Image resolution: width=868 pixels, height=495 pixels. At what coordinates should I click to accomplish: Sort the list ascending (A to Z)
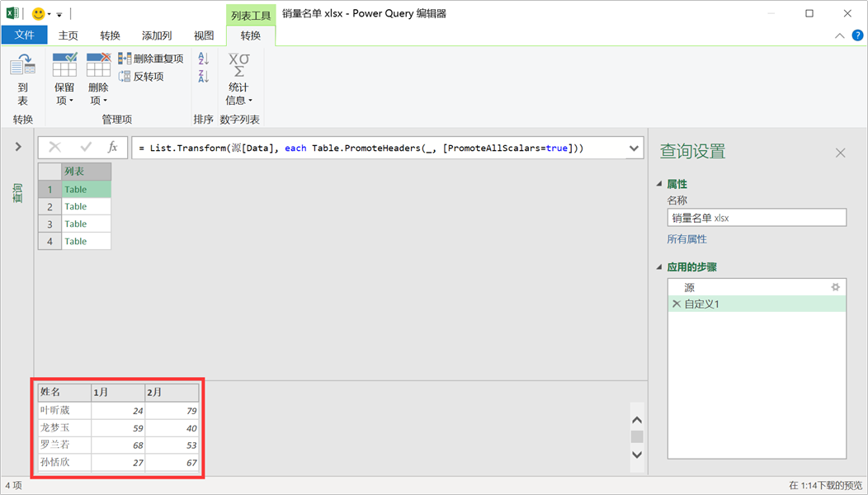(x=204, y=59)
